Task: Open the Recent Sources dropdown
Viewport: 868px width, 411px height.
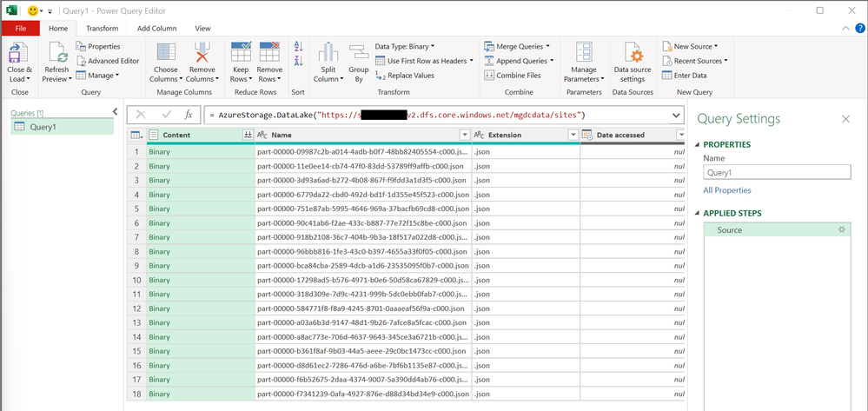Action: 695,61
